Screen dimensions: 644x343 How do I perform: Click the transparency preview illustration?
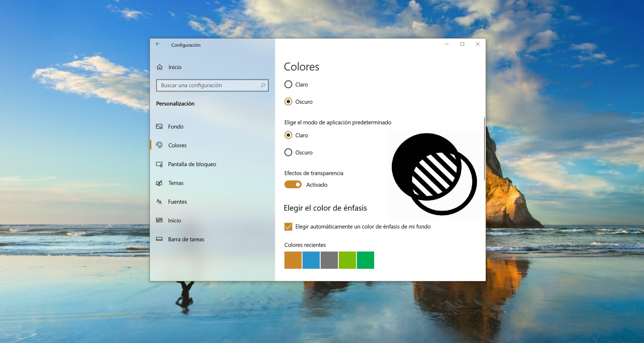(x=434, y=174)
